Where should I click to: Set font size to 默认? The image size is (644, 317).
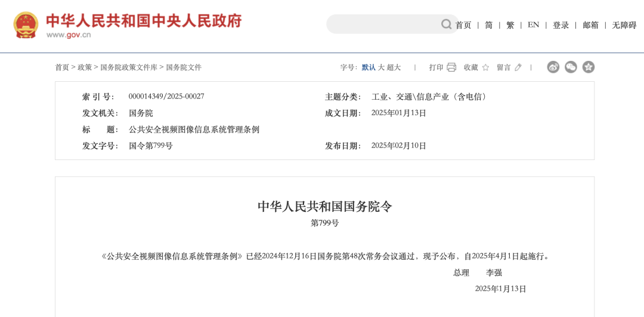pyautogui.click(x=369, y=67)
